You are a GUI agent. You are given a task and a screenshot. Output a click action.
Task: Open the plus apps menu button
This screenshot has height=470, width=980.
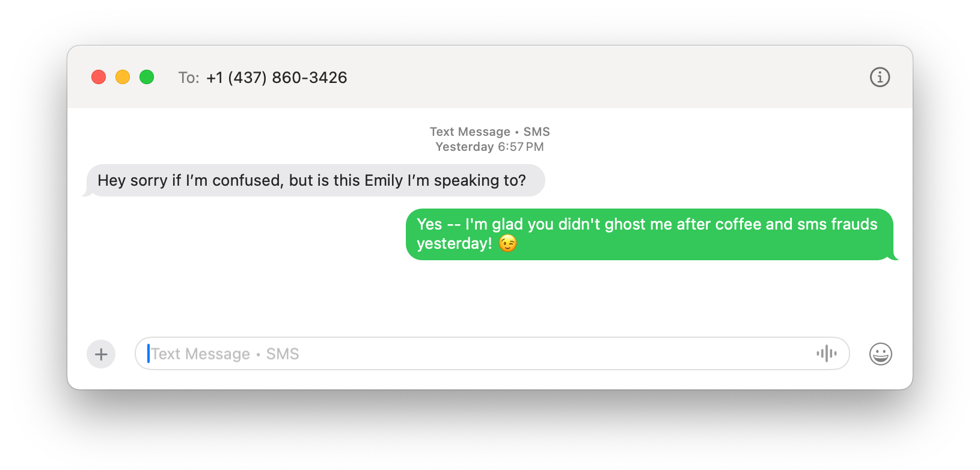pos(101,354)
